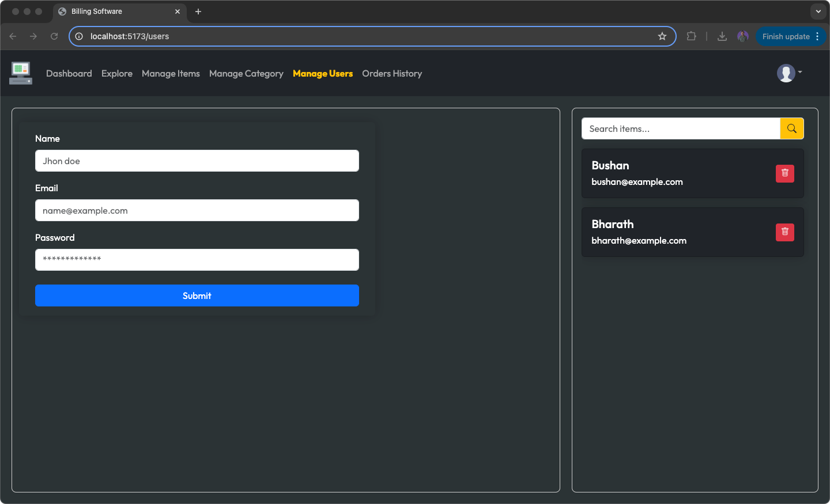
Task: Select bharath@example.com email text
Action: coord(639,241)
